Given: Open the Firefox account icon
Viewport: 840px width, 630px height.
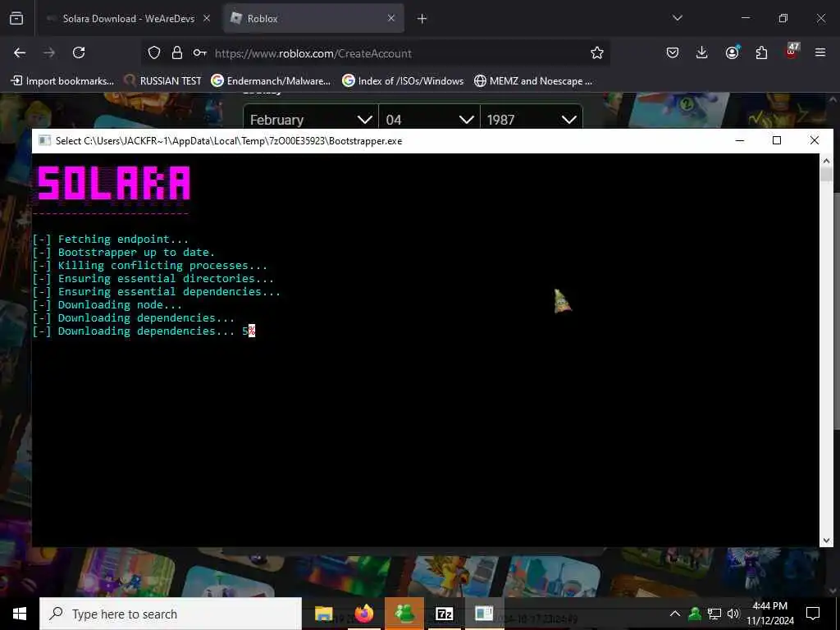Looking at the screenshot, I should pos(732,52).
